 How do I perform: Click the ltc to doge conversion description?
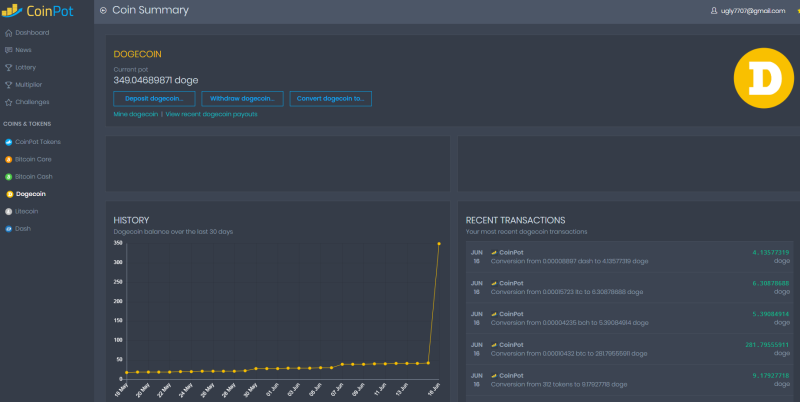[567, 292]
